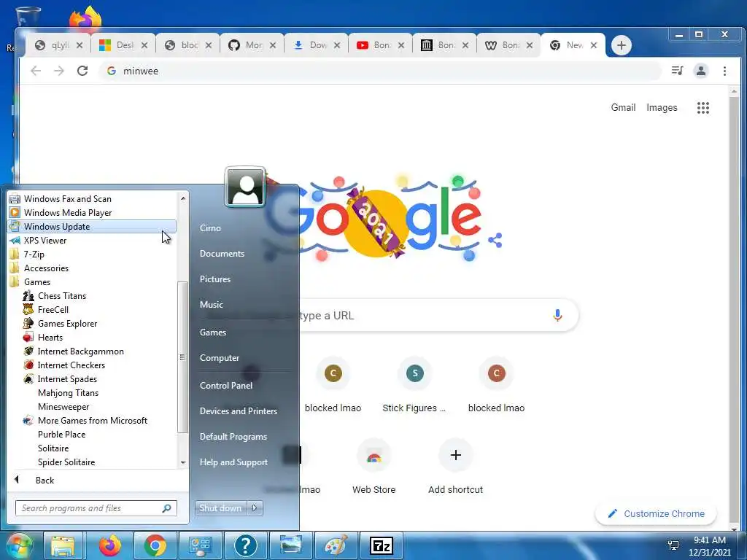Open the Windows Start orb
The image size is (747, 560).
(19, 546)
